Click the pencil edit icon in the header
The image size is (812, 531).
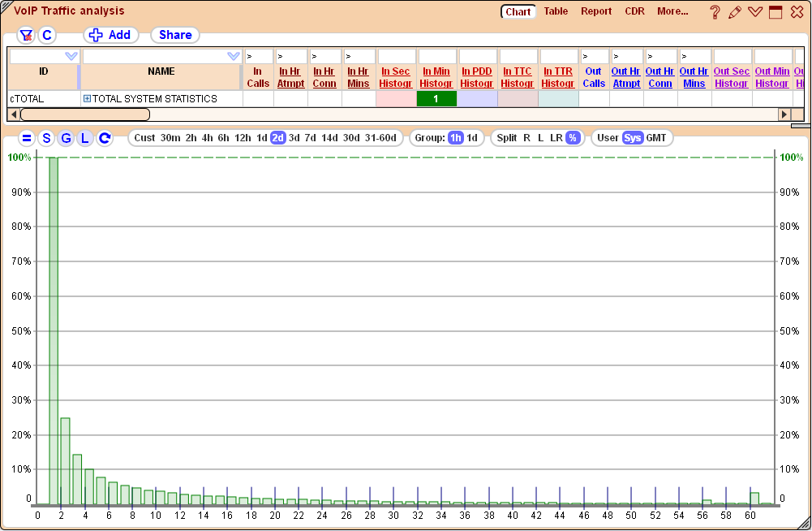click(735, 11)
